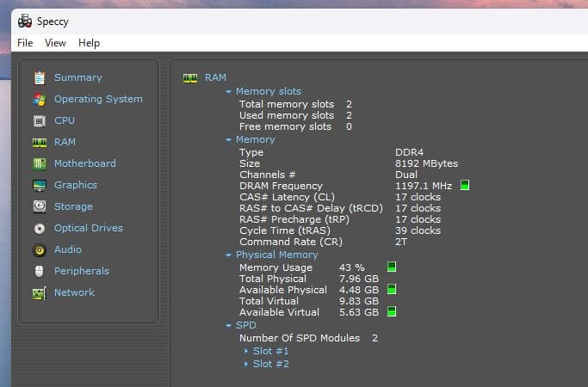
Task: Show the CPU section
Action: pyautogui.click(x=65, y=120)
